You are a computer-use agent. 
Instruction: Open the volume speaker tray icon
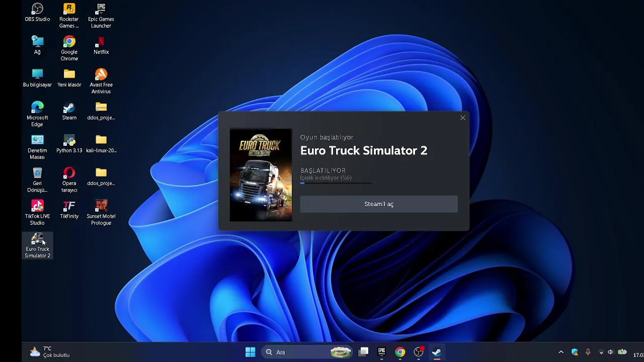[610, 352]
